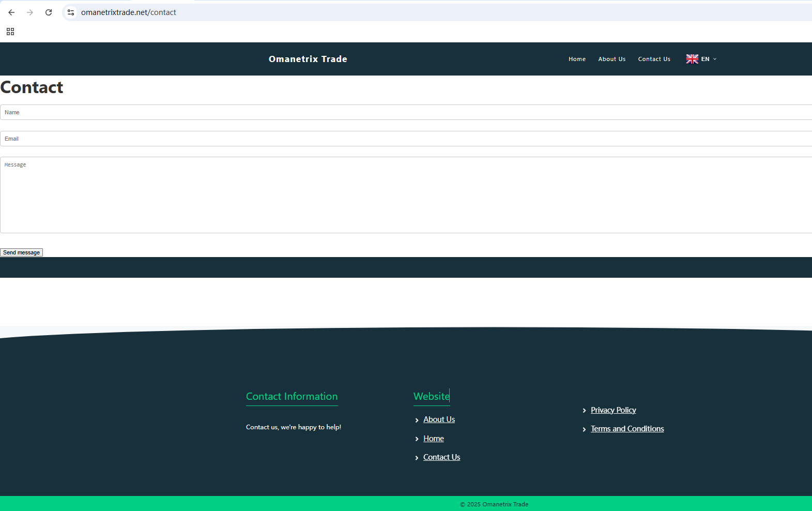Go to Contact Us in navigation
This screenshot has width=812, height=511.
click(654, 59)
